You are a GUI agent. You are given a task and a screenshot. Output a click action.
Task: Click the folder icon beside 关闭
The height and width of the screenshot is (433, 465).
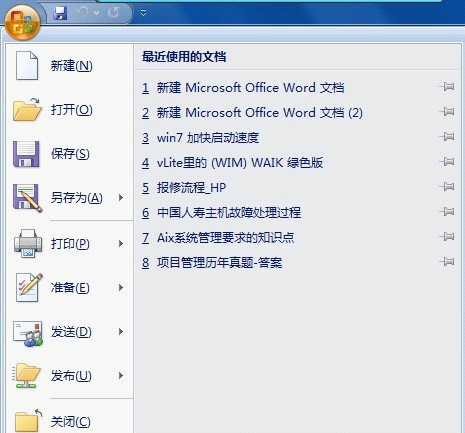[x=28, y=421]
